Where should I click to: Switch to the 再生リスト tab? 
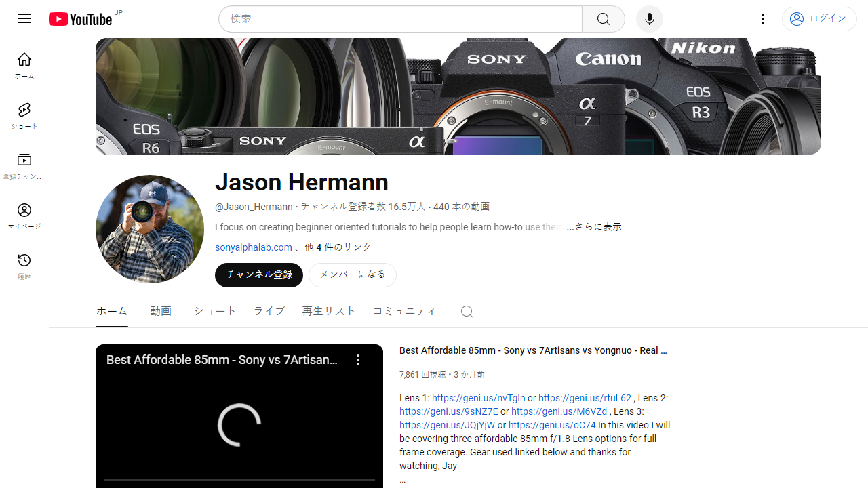click(x=329, y=311)
